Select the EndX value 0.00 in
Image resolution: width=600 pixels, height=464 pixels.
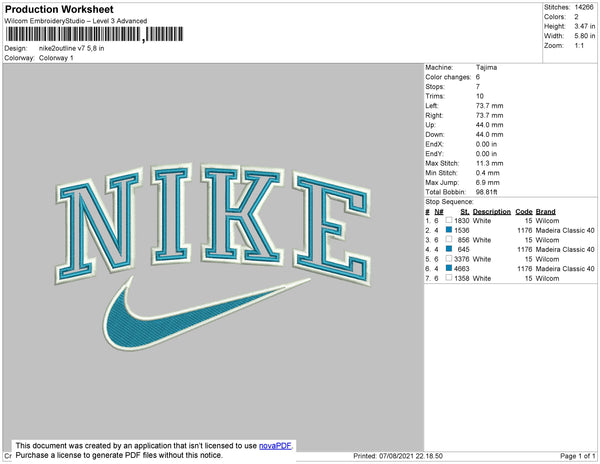[486, 144]
